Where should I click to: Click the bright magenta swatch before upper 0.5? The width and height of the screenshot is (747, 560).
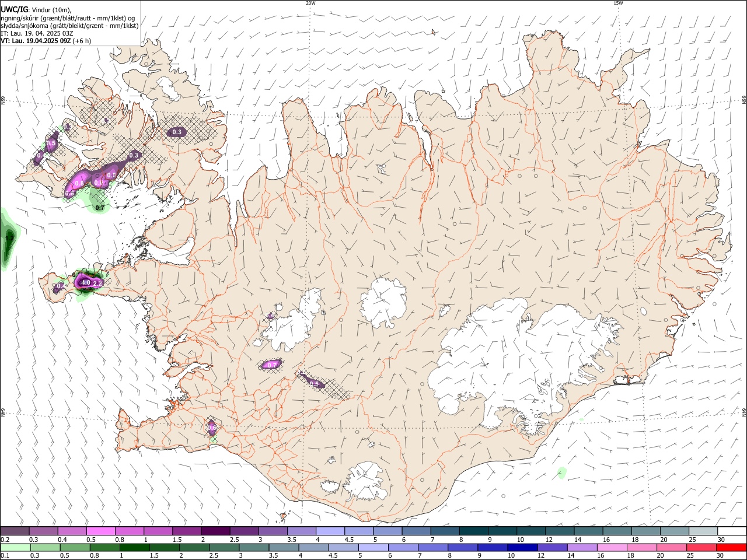[x=101, y=531]
